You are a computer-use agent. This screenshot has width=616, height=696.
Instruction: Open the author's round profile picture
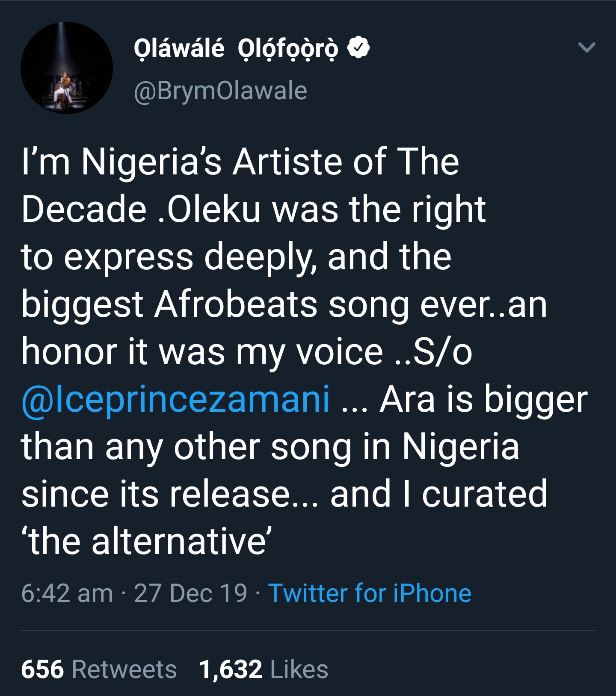point(67,68)
